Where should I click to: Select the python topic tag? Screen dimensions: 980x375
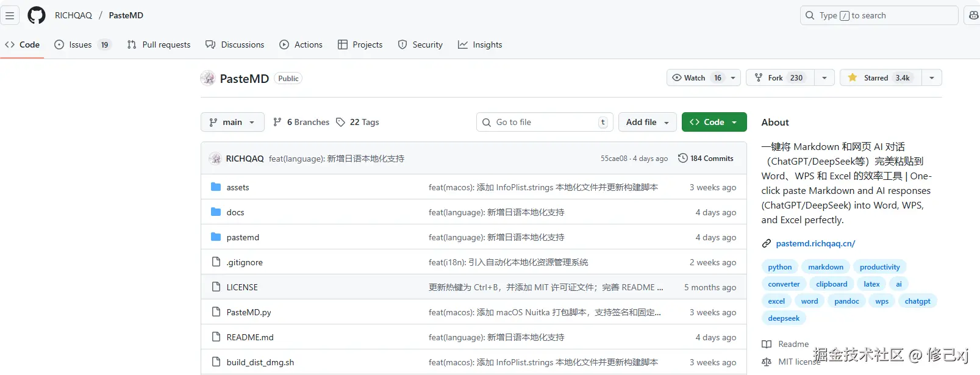(x=780, y=267)
